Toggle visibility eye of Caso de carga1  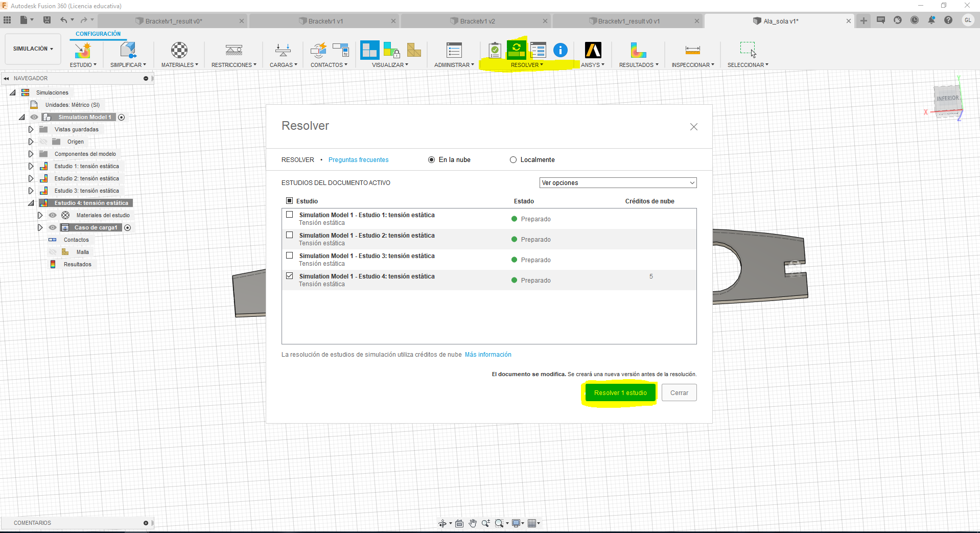(x=53, y=227)
